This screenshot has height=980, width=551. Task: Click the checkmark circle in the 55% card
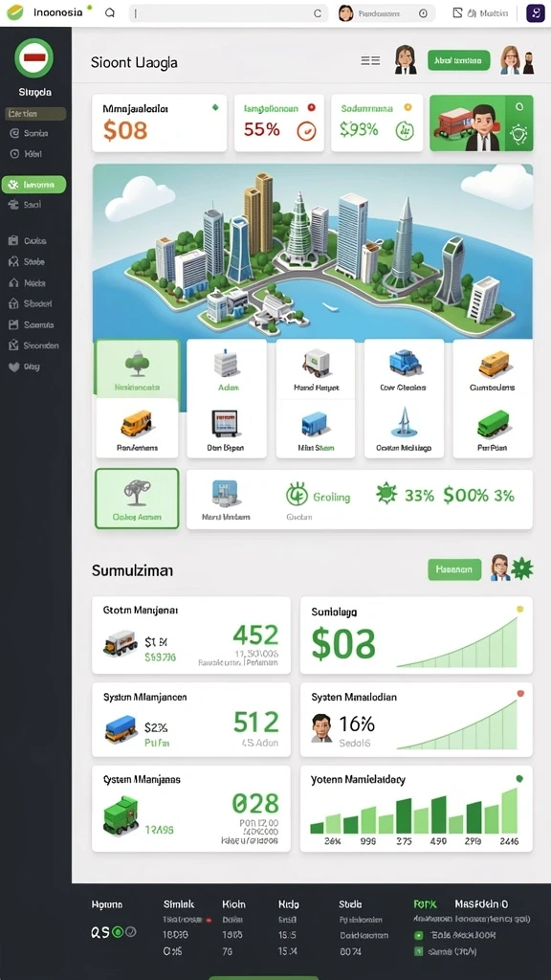point(306,130)
